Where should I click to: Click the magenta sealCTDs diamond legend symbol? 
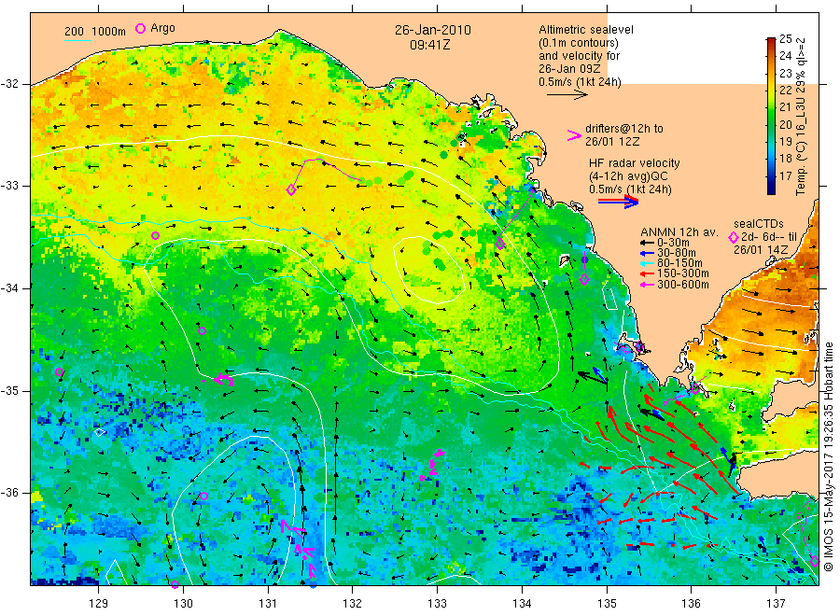point(734,237)
